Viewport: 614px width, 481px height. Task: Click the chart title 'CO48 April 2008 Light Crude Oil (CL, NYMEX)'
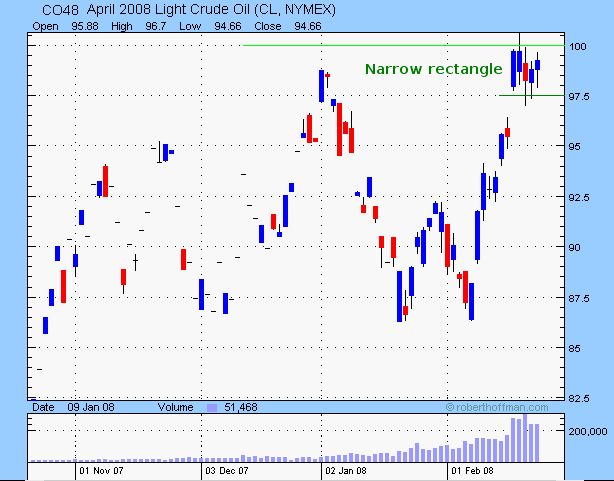coord(189,10)
